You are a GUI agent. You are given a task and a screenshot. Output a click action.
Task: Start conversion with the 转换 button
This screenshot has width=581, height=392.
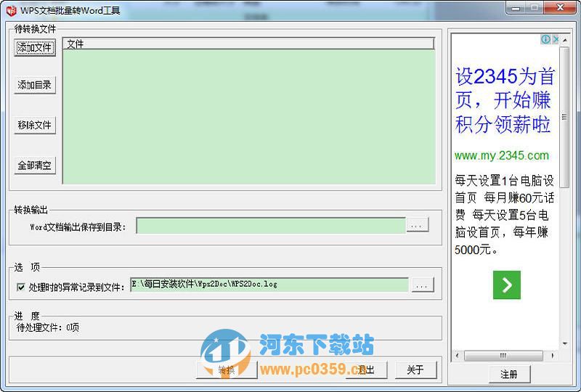227,369
